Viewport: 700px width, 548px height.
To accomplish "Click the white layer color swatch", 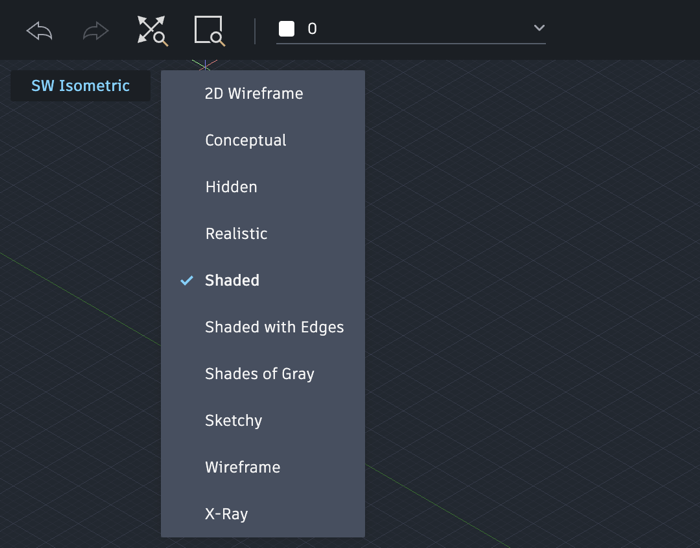I will click(287, 29).
